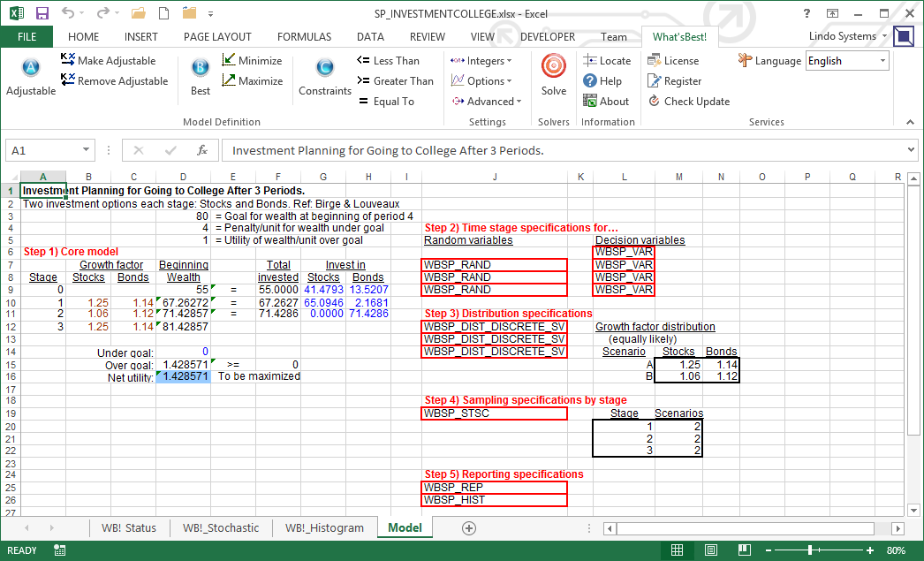This screenshot has height=561, width=924.
Task: Open the WB!_Stochastic sheet tab
Action: (x=221, y=528)
